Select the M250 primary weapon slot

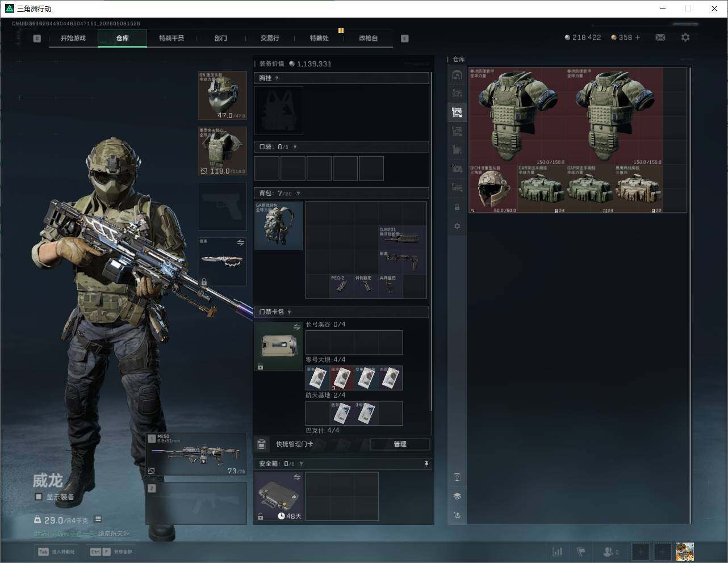[x=196, y=454]
